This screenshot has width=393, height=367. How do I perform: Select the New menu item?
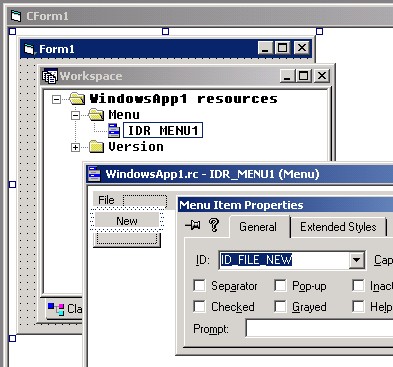127,221
